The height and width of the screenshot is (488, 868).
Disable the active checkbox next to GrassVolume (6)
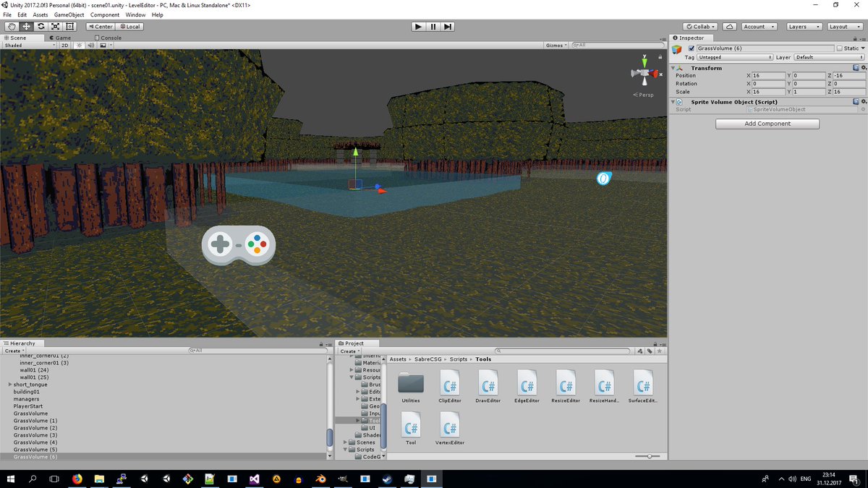point(690,48)
